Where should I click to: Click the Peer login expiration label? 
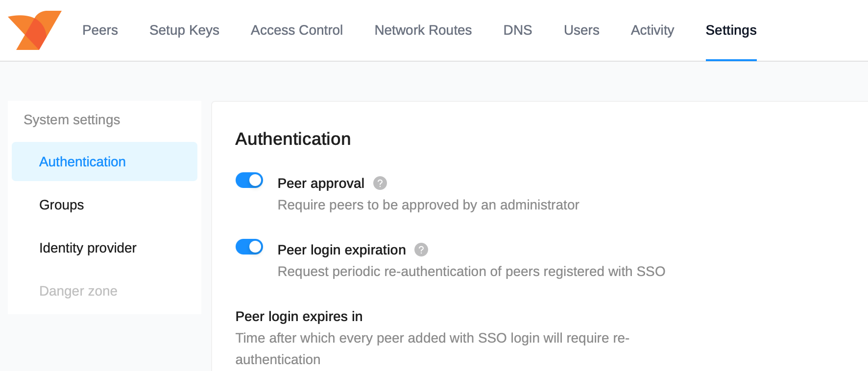pyautogui.click(x=341, y=250)
